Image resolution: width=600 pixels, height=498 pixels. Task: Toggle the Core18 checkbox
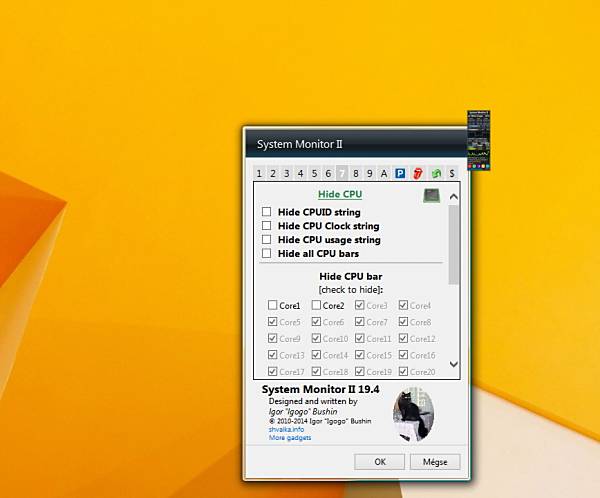pyautogui.click(x=316, y=371)
